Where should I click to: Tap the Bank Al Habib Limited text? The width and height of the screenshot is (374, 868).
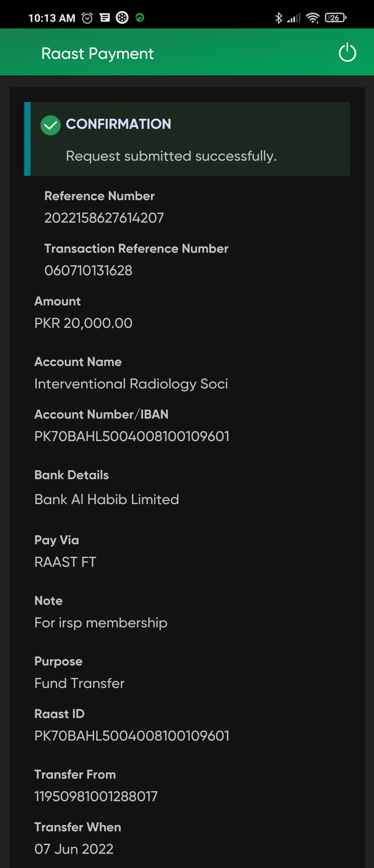tap(107, 499)
